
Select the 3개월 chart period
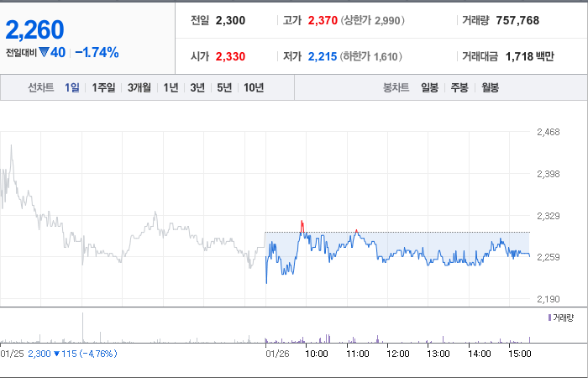point(139,87)
